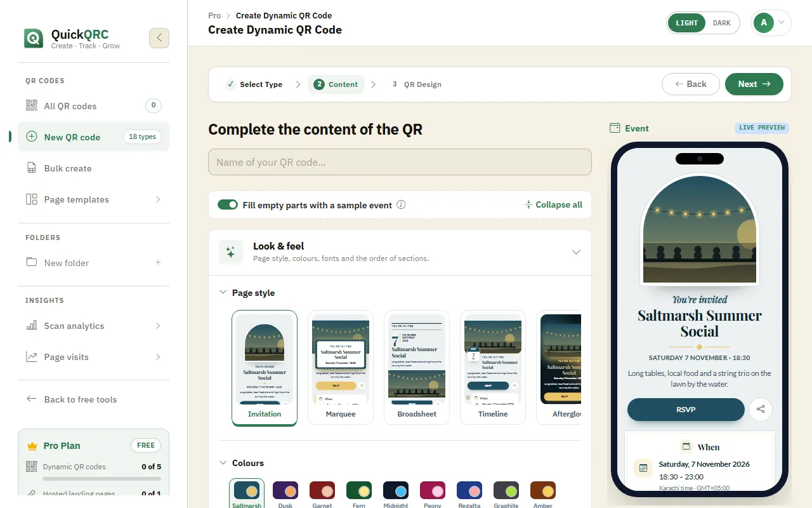Click the Dynamic QR codes usage icon
812x508 pixels.
click(31, 466)
